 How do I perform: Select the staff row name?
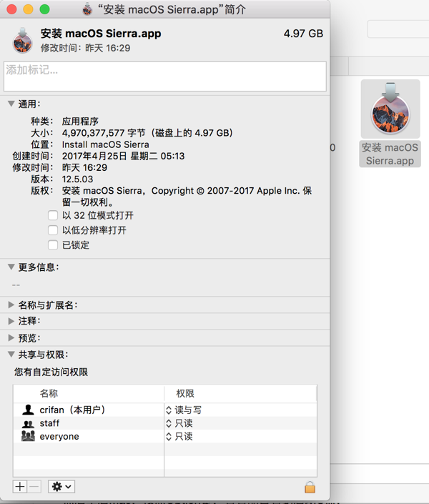click(x=49, y=423)
